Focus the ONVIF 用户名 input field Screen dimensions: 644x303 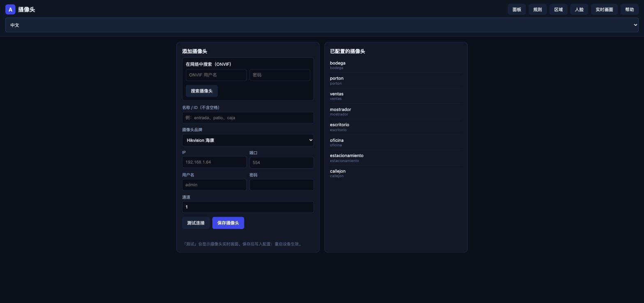tap(216, 75)
